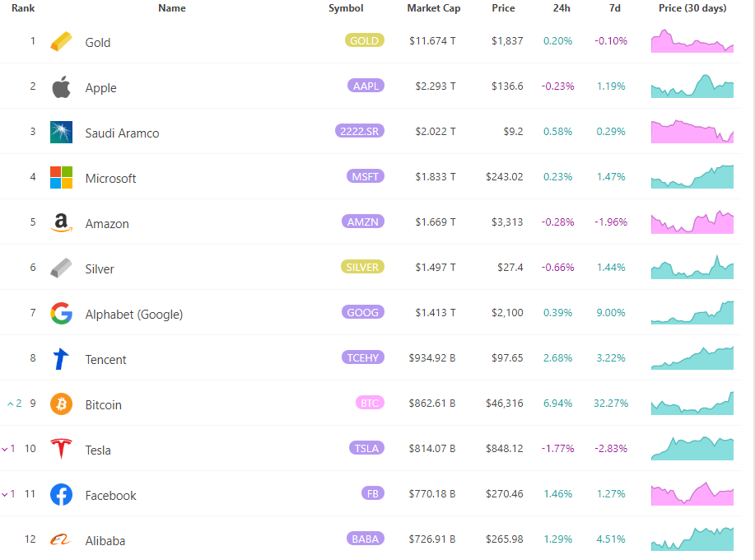Sort by the 24h change header
This screenshot has width=755, height=560.
tap(562, 8)
